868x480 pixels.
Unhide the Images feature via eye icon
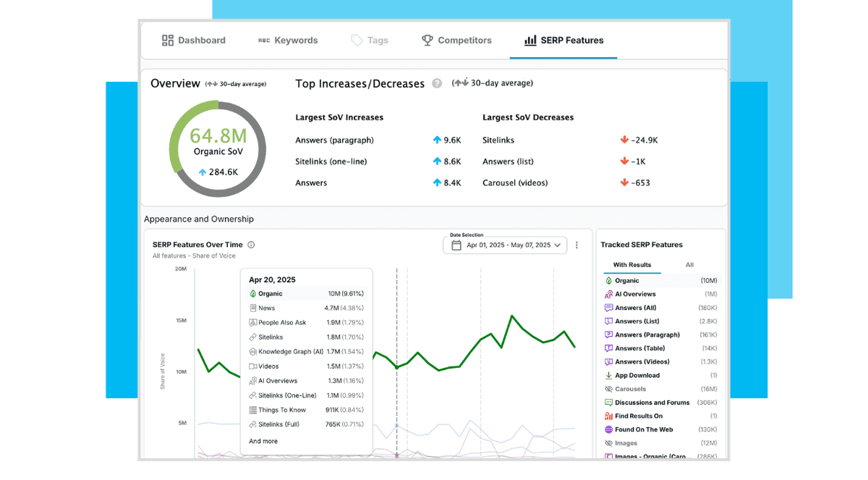click(x=608, y=443)
